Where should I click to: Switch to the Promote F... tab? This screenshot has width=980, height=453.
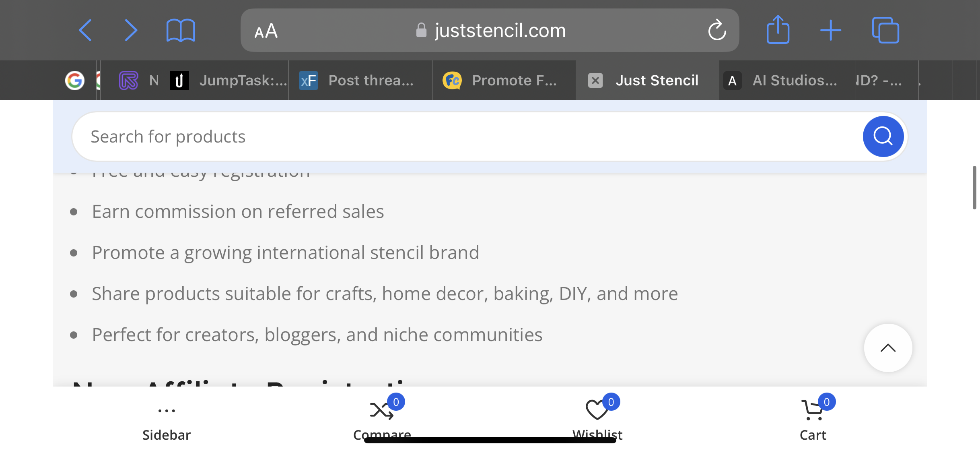(x=504, y=81)
